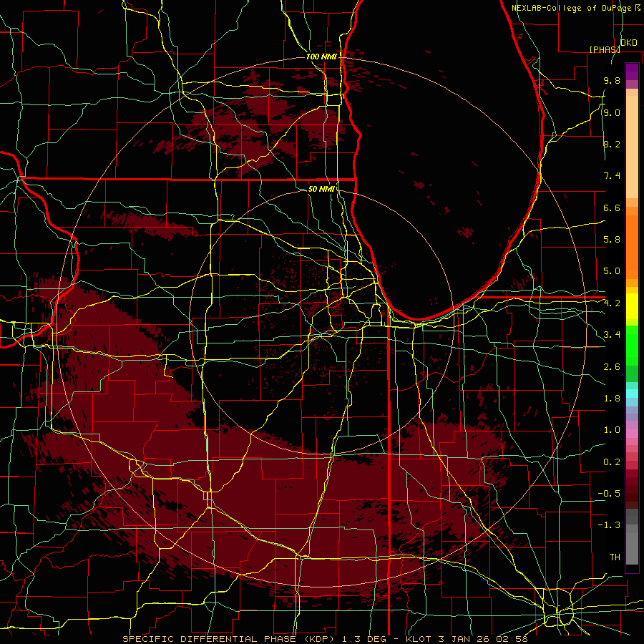Click the DKD label above the color scale
The width and height of the screenshot is (644, 644).
629,43
